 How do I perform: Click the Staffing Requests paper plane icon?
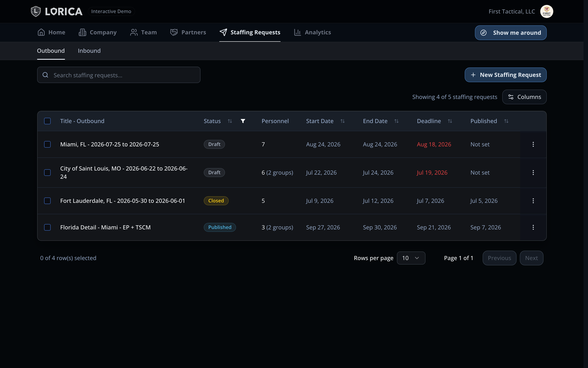(x=223, y=32)
